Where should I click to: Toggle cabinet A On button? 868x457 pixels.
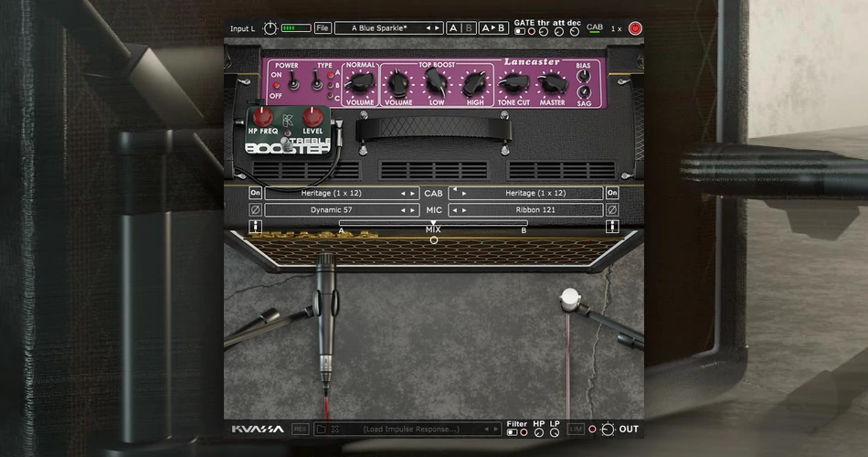click(x=255, y=193)
